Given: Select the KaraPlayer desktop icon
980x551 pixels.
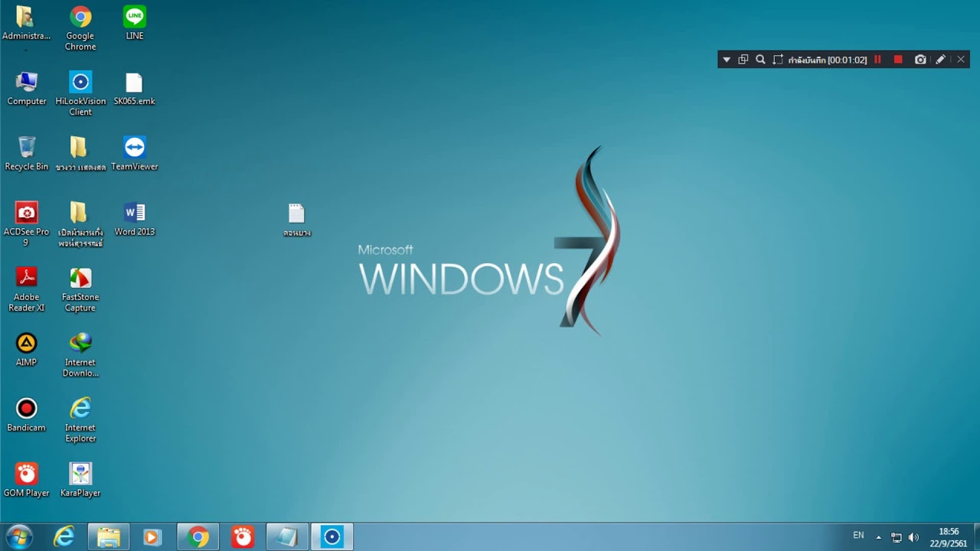Looking at the screenshot, I should click(80, 480).
